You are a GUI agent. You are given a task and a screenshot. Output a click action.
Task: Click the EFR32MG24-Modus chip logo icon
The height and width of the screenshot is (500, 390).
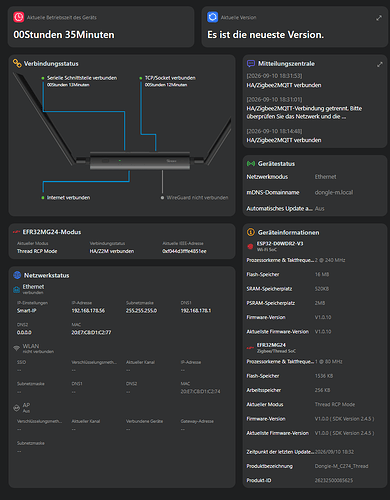[16, 232]
